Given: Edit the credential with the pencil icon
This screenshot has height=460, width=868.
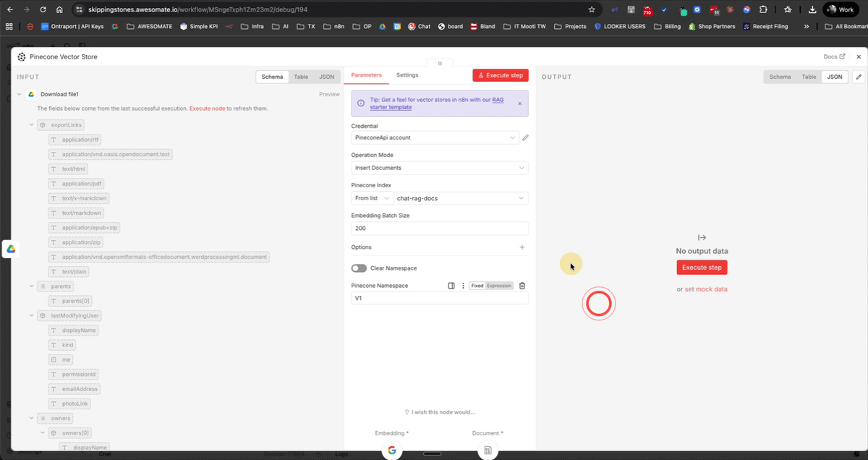Looking at the screenshot, I should coord(525,137).
